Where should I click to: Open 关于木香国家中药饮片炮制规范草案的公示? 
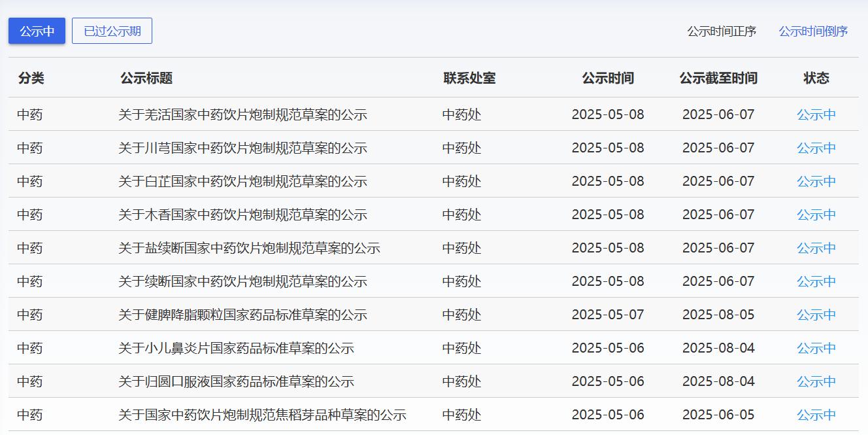coord(242,215)
